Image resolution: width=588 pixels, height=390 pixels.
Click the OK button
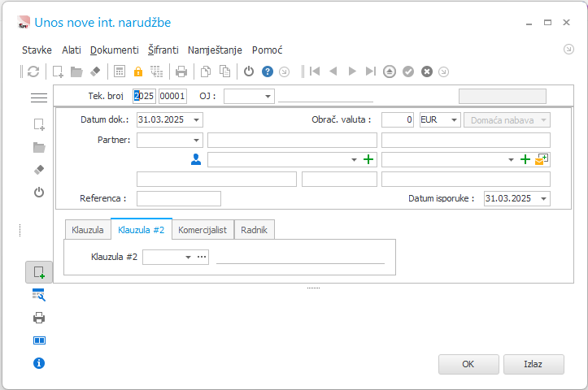(x=468, y=364)
